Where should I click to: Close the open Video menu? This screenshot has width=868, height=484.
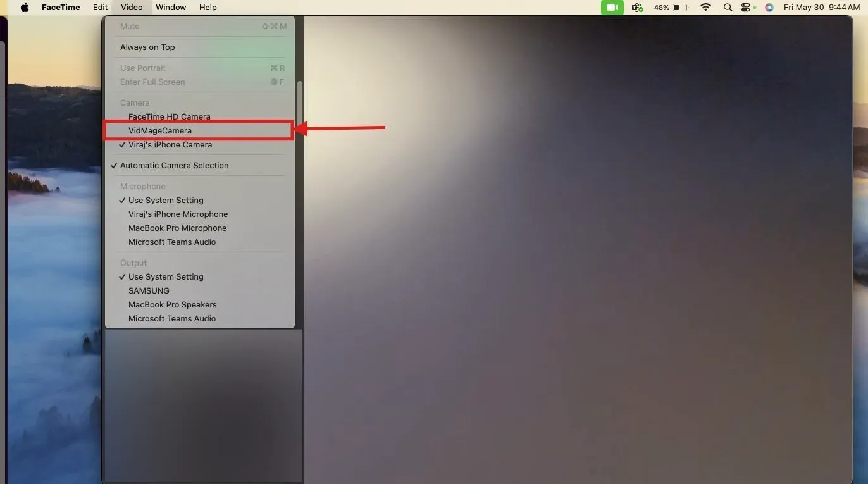coord(132,8)
